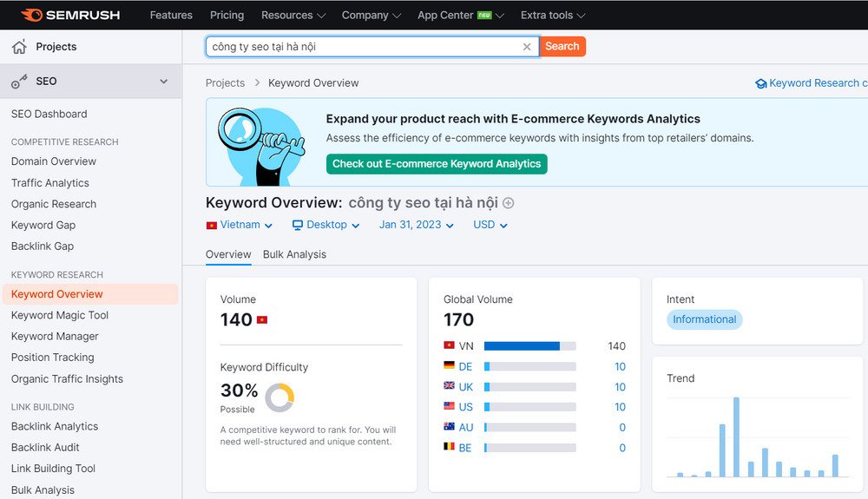Open Keyword Magic Tool

tap(60, 315)
